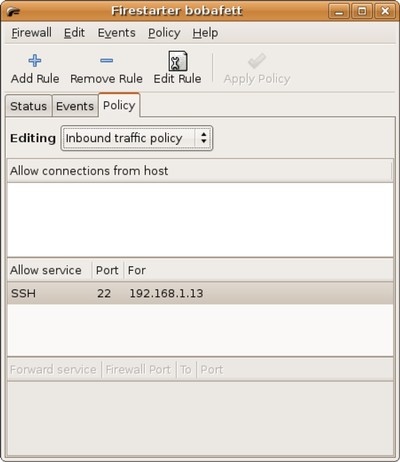Click the Apply Policy checkmark icon

pos(257,61)
